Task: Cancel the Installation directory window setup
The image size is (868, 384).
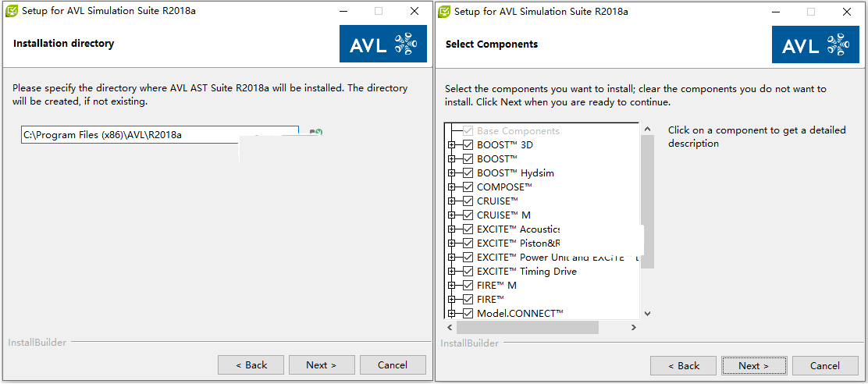Action: pos(393,364)
